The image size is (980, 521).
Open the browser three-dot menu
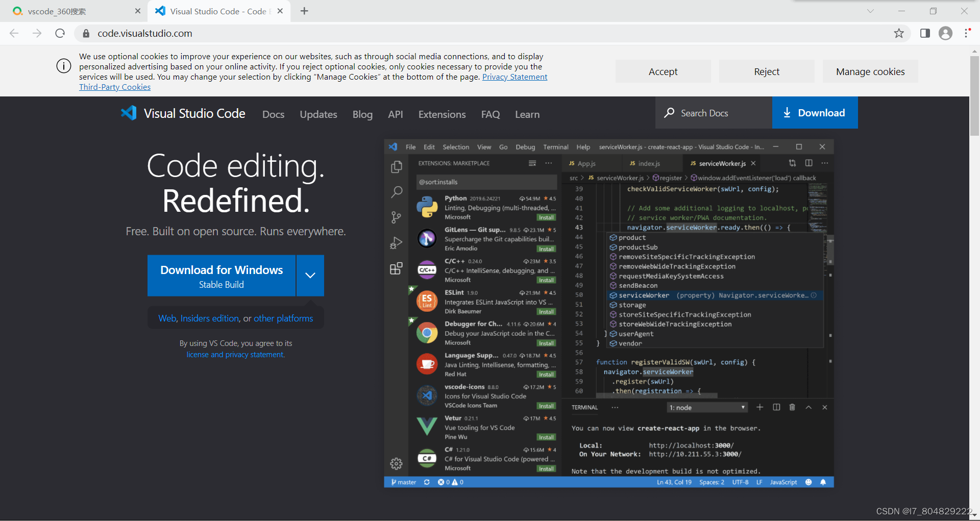(x=967, y=33)
